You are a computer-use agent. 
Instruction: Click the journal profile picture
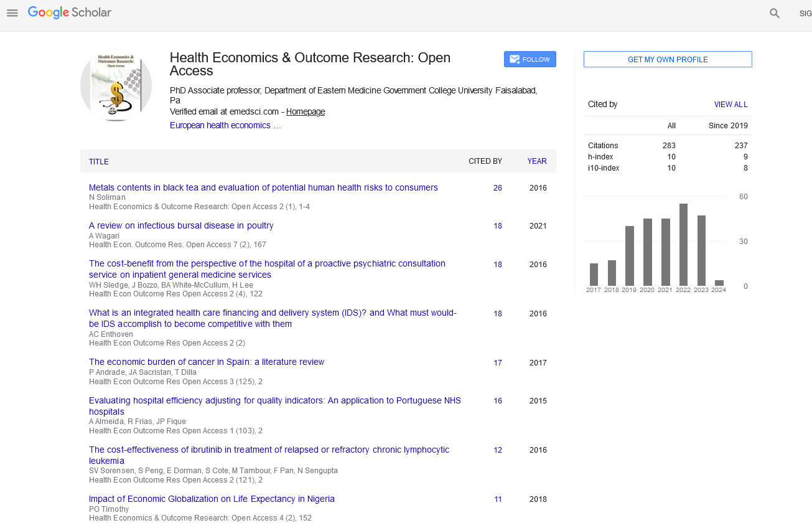116,86
